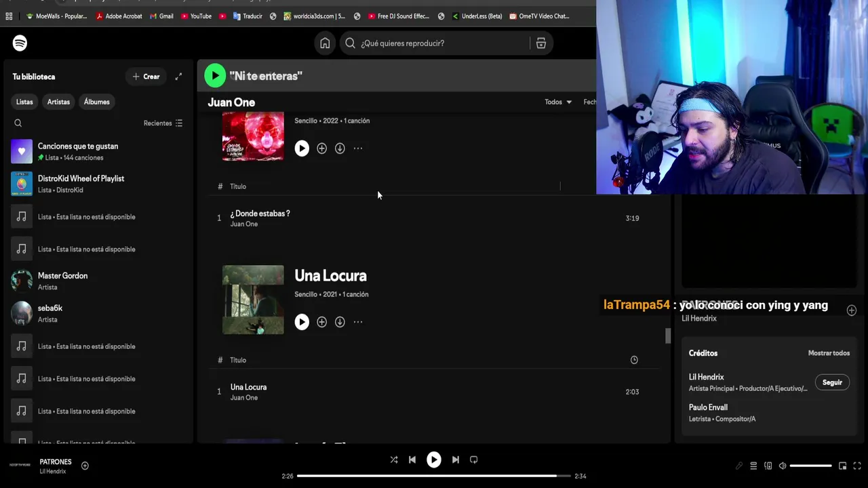Skip to previous track
868x488 pixels.
[412, 460]
